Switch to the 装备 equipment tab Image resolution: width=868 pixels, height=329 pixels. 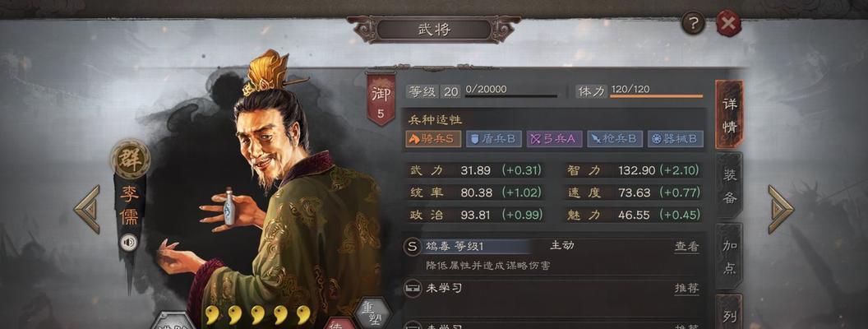point(728,186)
